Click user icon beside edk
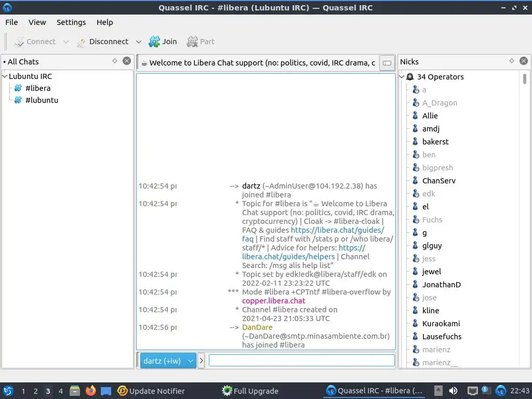Image resolution: width=532 pixels, height=399 pixels. (x=416, y=194)
